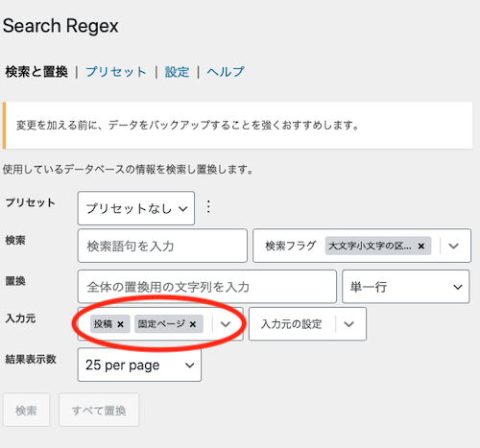Focus the 検索語句を入力 search field
The height and width of the screenshot is (448, 480).
click(x=162, y=246)
